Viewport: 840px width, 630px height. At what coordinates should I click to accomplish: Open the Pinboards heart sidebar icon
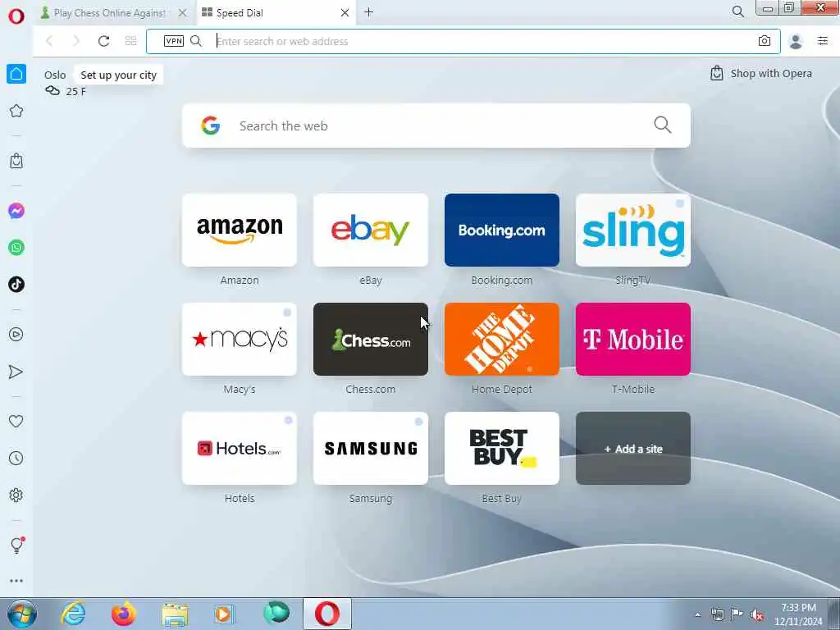tap(16, 422)
